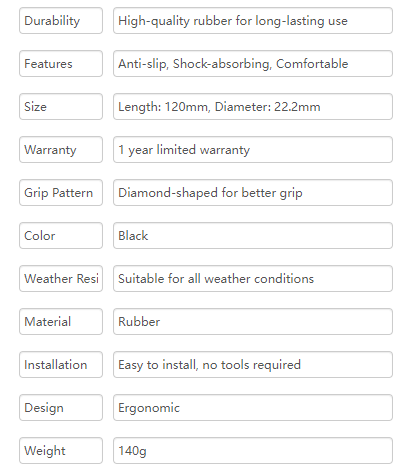Edit the Black color value field
The width and height of the screenshot is (407, 471).
point(253,236)
